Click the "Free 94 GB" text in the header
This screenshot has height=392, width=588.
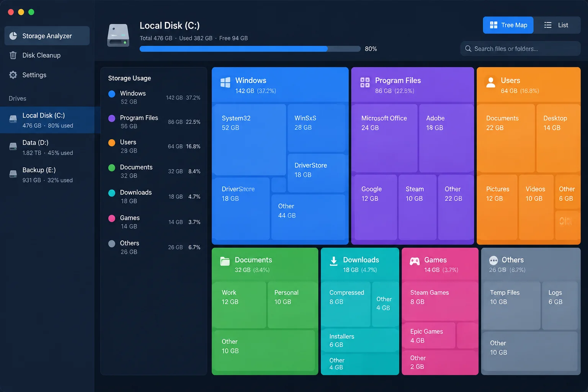[234, 38]
